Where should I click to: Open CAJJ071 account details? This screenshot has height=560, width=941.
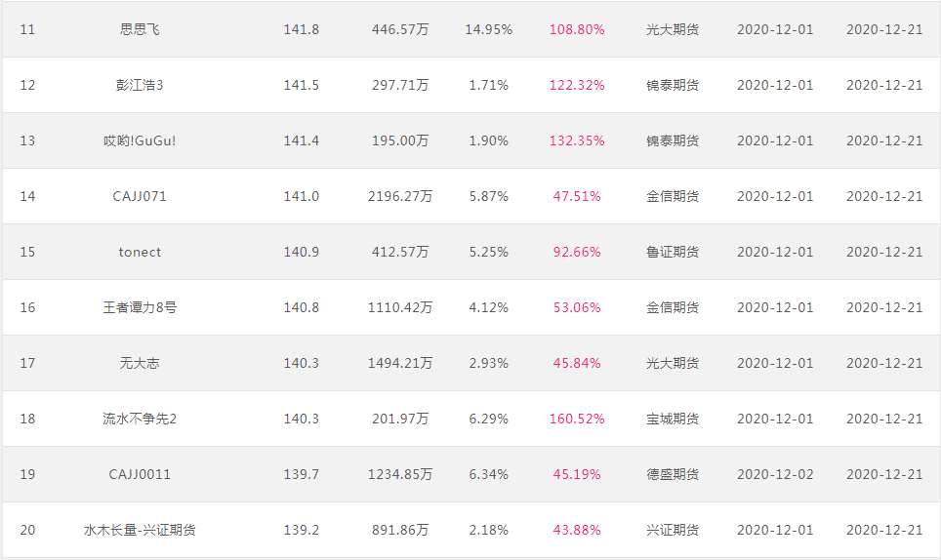click(140, 197)
